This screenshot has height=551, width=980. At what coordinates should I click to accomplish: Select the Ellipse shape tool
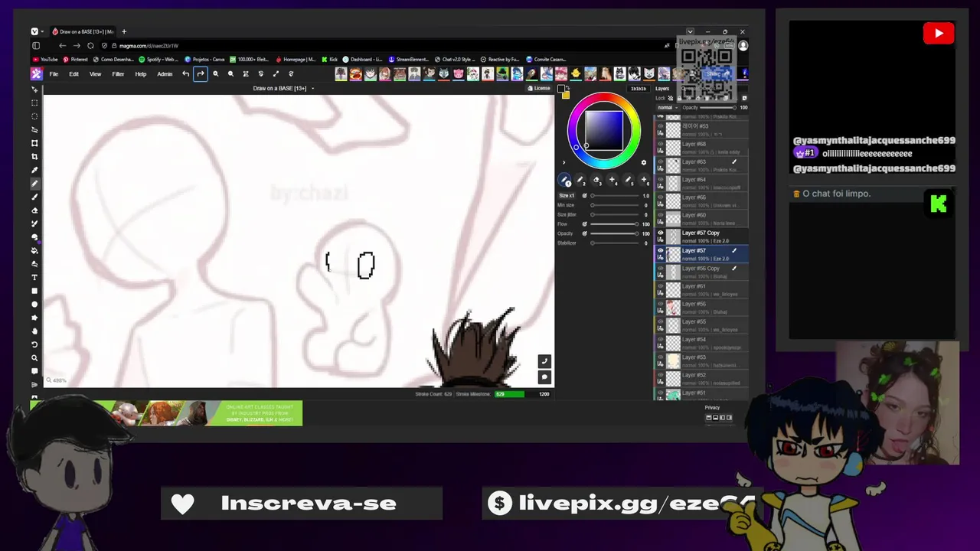34,304
